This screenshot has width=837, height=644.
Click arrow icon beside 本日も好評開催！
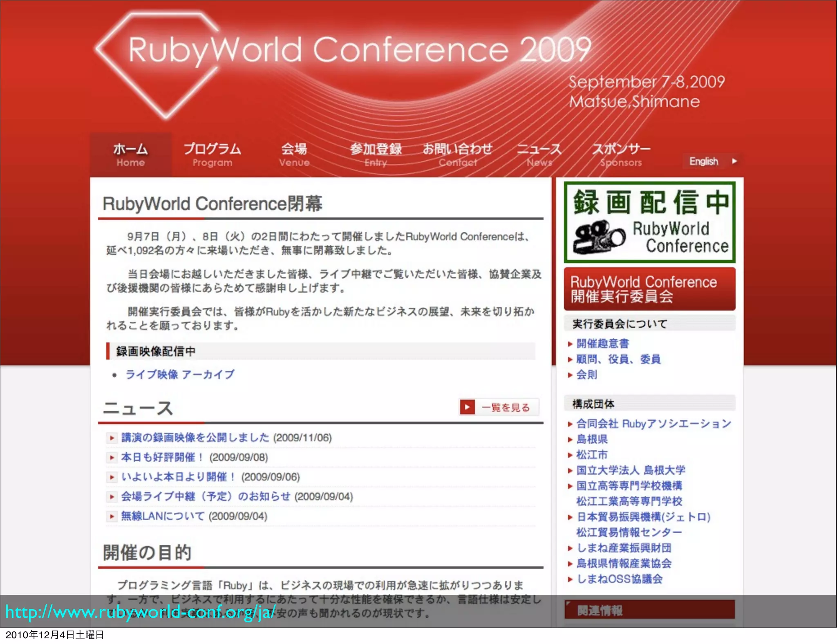click(111, 458)
